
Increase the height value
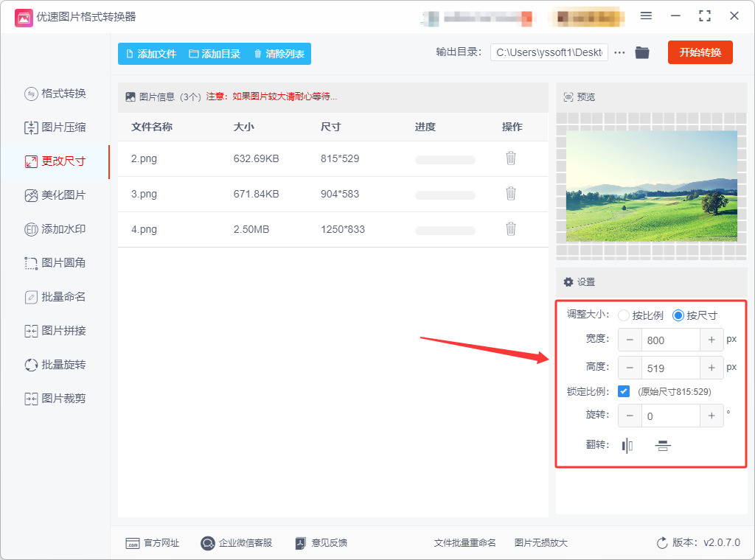711,368
